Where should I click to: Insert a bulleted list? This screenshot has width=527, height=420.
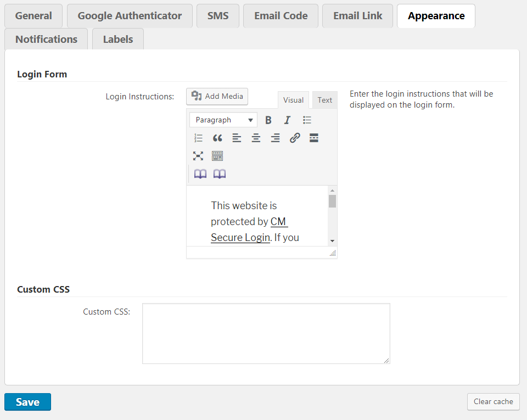point(307,120)
